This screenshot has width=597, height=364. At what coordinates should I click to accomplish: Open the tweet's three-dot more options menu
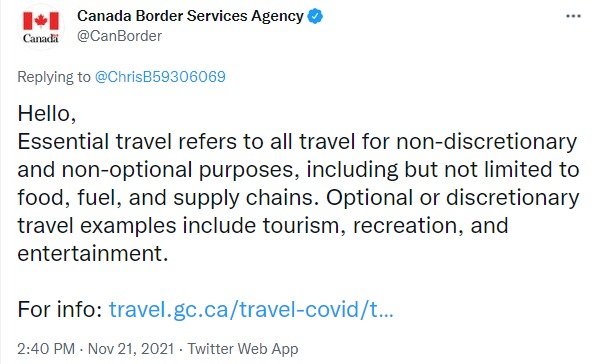coord(573,16)
